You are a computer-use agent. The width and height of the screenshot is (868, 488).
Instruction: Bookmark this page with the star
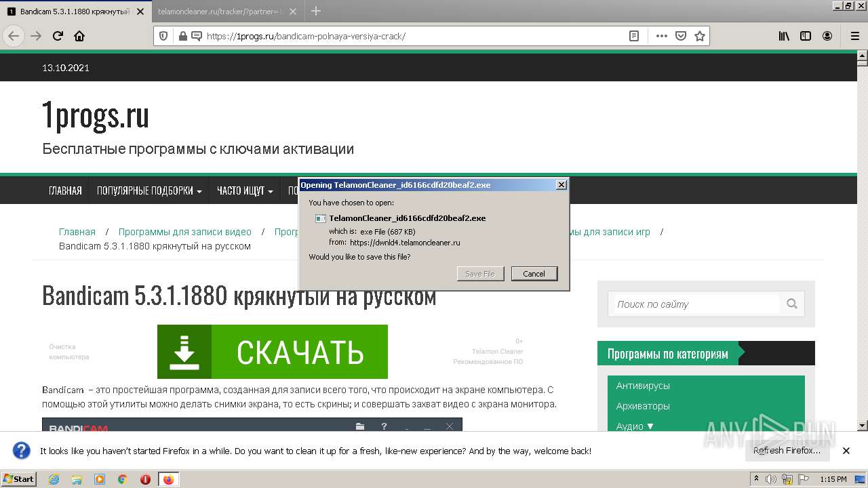(x=700, y=36)
